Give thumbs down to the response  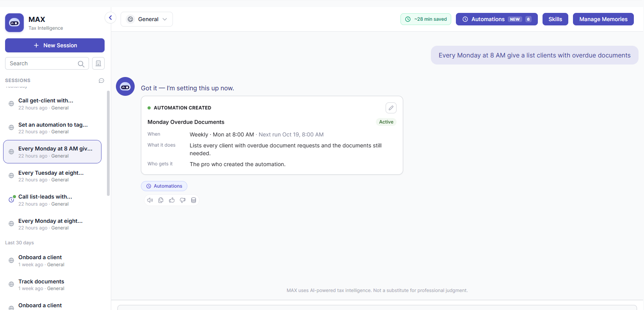pyautogui.click(x=183, y=200)
